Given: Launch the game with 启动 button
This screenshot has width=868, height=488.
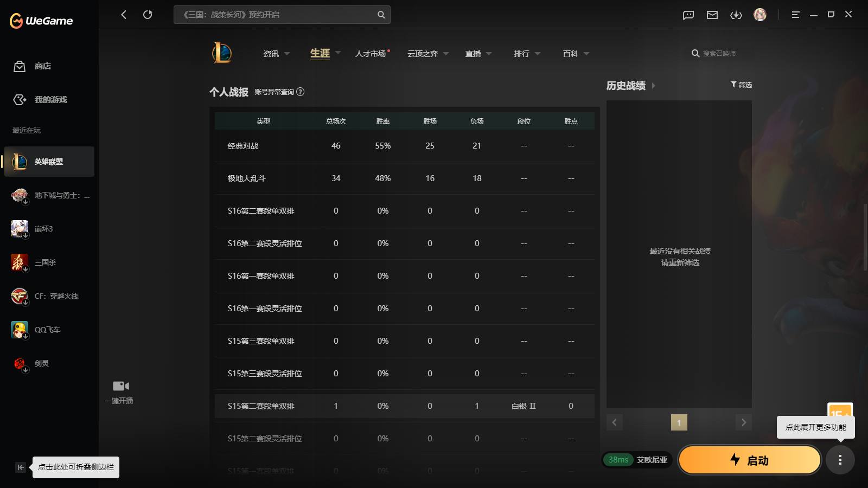Looking at the screenshot, I should point(749,460).
